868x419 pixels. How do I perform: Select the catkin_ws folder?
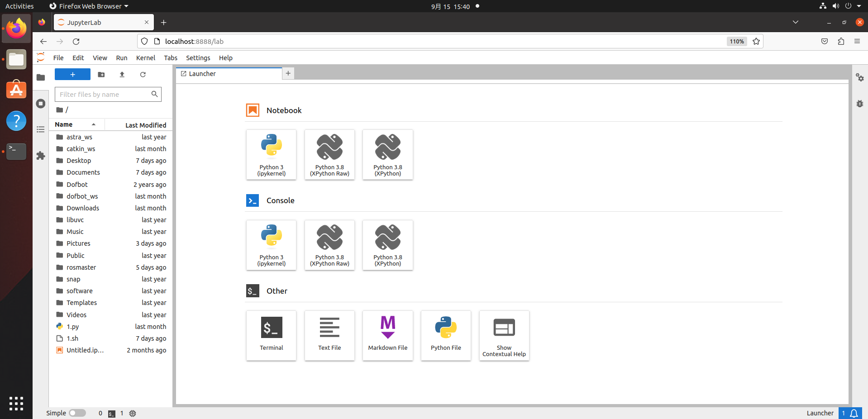pyautogui.click(x=111, y=149)
